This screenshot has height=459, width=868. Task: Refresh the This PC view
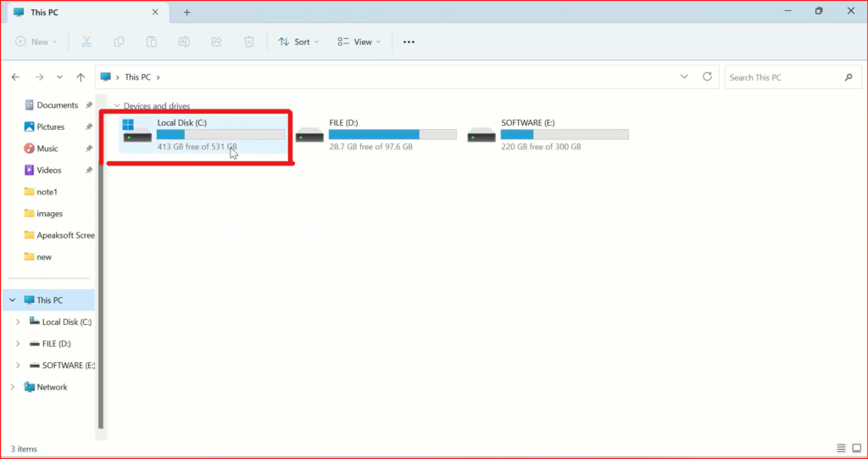pos(707,76)
